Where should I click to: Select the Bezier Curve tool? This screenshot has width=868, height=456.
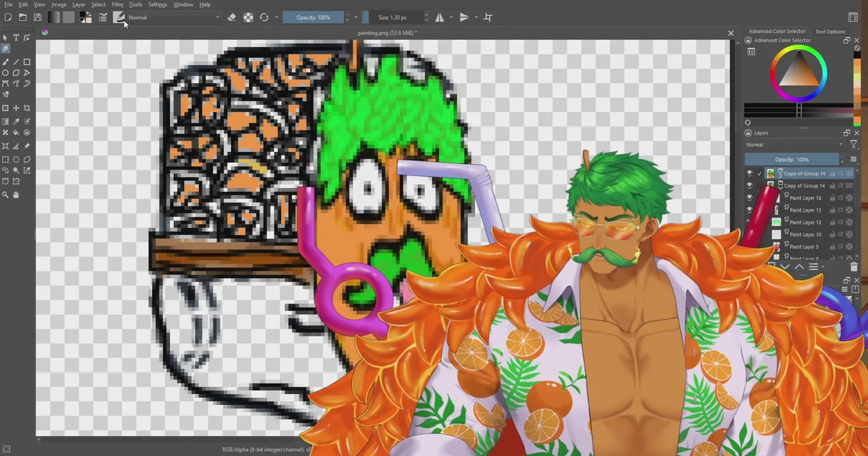coord(6,84)
